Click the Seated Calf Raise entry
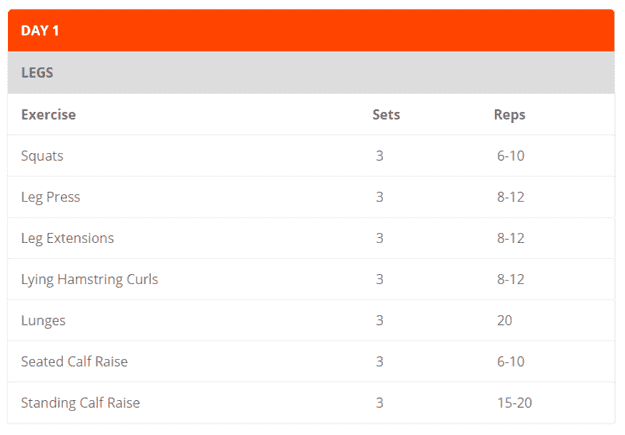This screenshot has width=625, height=435. click(74, 361)
